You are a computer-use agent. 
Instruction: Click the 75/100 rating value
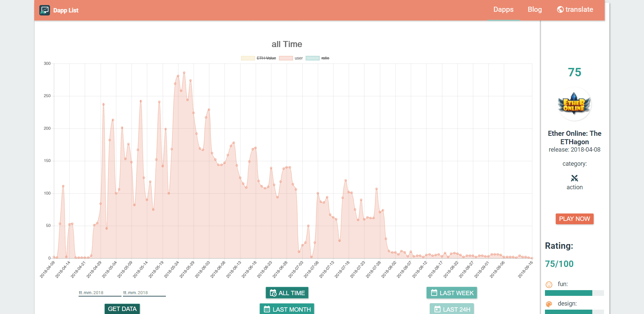coord(559,264)
